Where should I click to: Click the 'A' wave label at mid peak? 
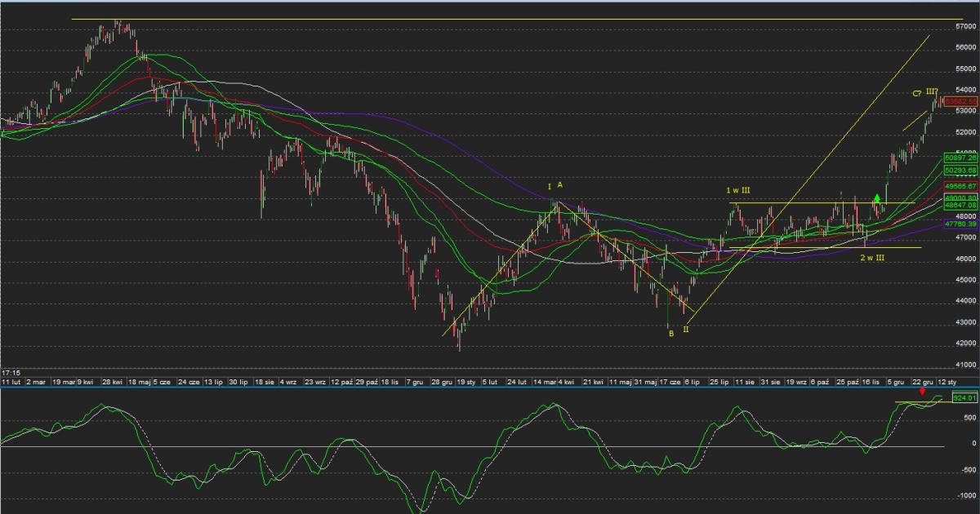[x=560, y=185]
